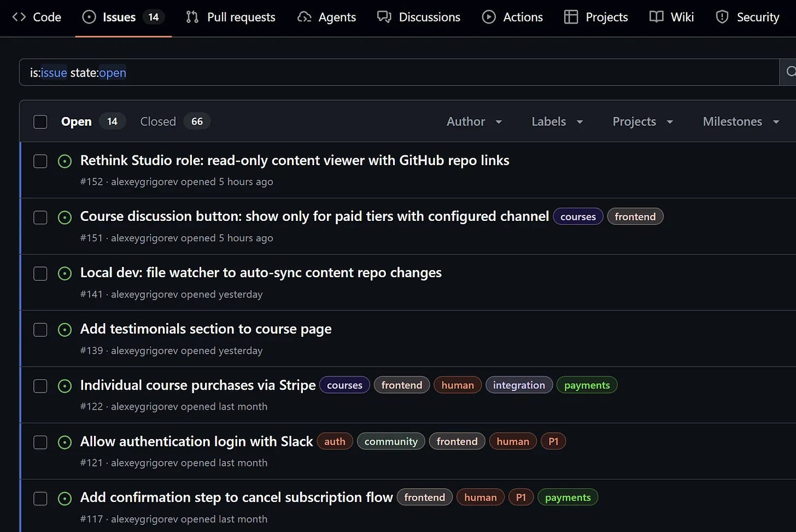Viewport: 796px width, 532px height.
Task: Click the Projects table icon
Action: [571, 17]
